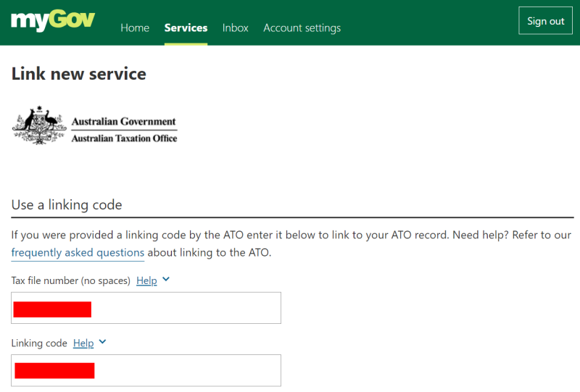Click the 'Link new service' heading

click(79, 74)
